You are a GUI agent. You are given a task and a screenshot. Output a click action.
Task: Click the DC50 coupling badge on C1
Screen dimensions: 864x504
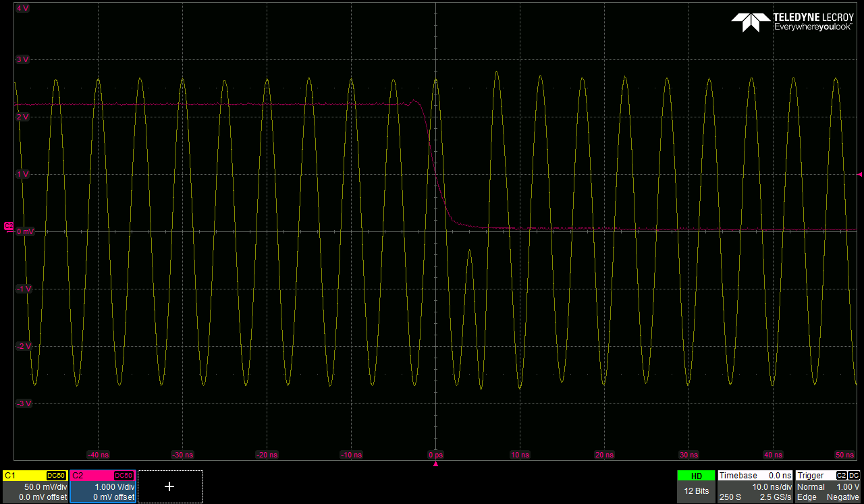tap(56, 476)
